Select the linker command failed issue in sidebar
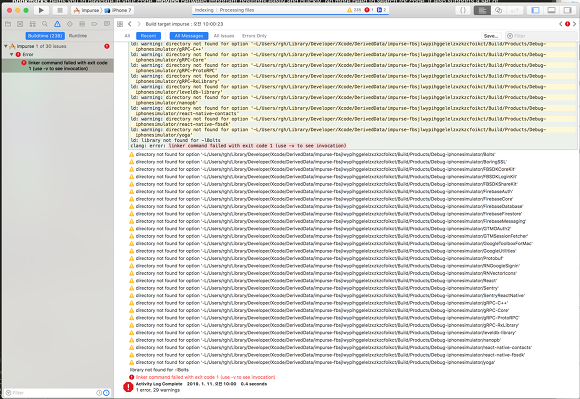The height and width of the screenshot is (399, 580). [58, 65]
